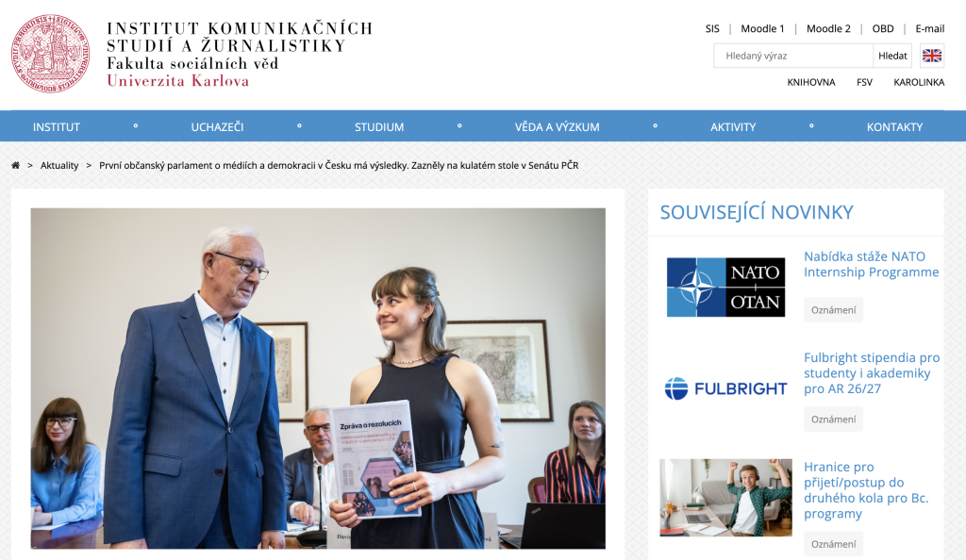The image size is (966, 560).
Task: Open the SIS link
Action: (712, 28)
